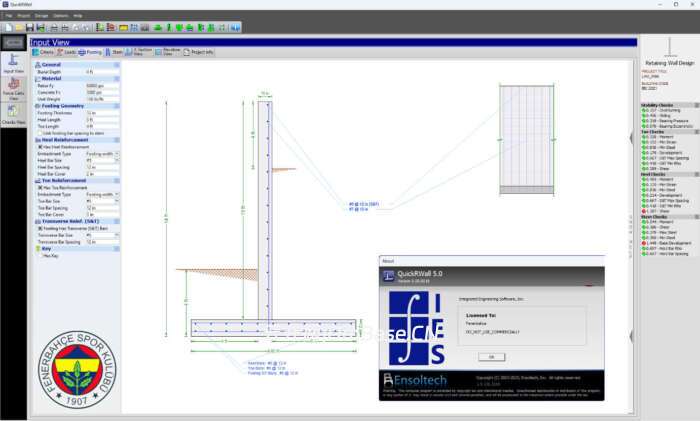The height and width of the screenshot is (421, 700).
Task: Click the Unit Weight value field
Action: coord(102,99)
